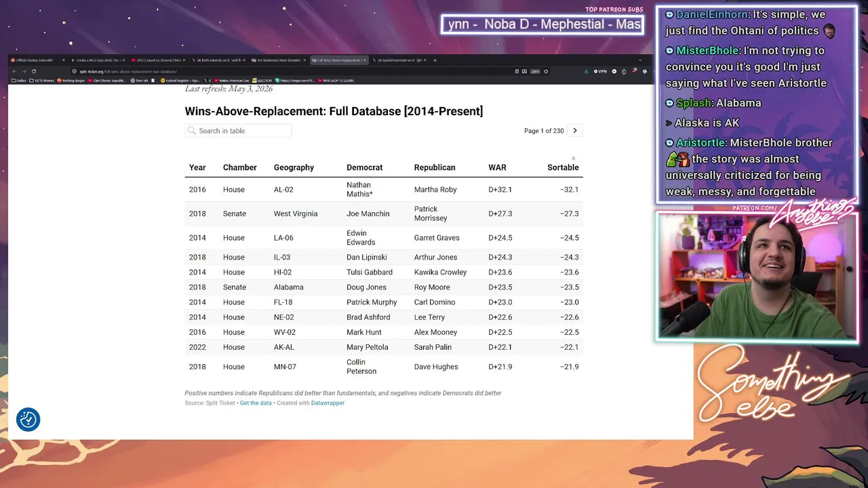
Task: Open the cookie consent widget icon
Action: coord(28,420)
